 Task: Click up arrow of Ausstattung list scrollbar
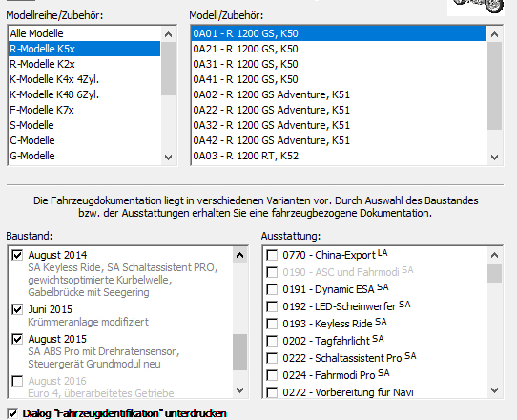click(494, 255)
